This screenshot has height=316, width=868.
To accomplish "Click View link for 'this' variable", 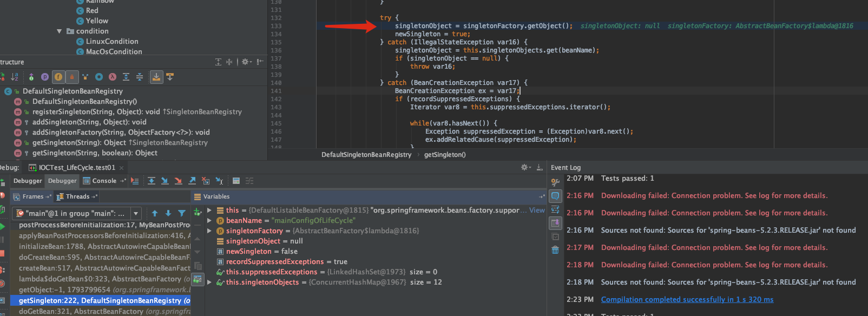I will coord(537,210).
